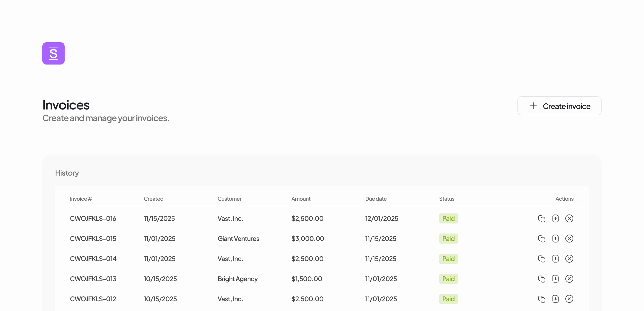Viewport: 644px width, 311px height.
Task: Duplicate invoice CWOJFKLS-012
Action: tap(542, 299)
